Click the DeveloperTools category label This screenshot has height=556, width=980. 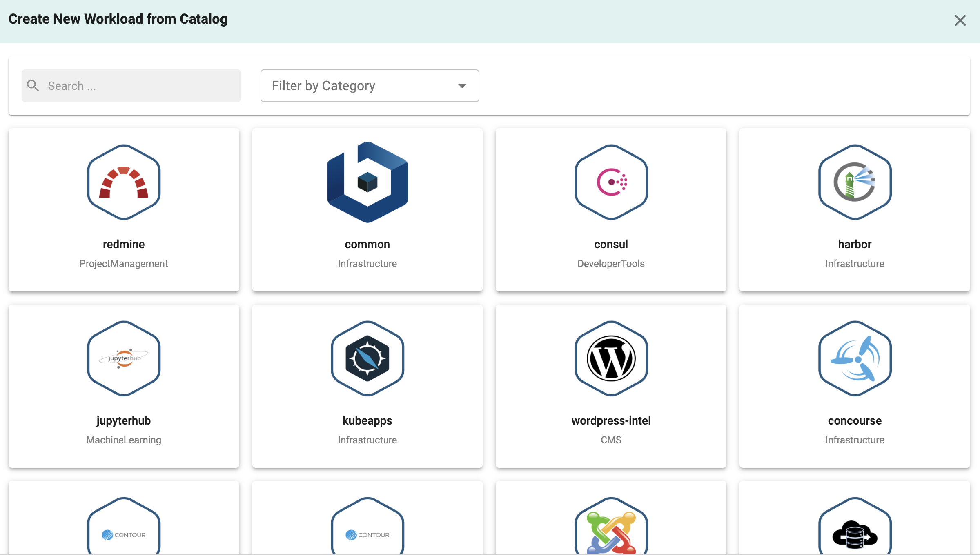tap(611, 264)
